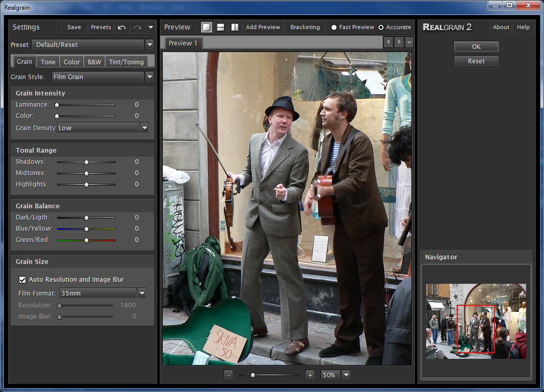Click the Navigator panel title
Viewport: 544px width, 392px height.
click(x=441, y=257)
